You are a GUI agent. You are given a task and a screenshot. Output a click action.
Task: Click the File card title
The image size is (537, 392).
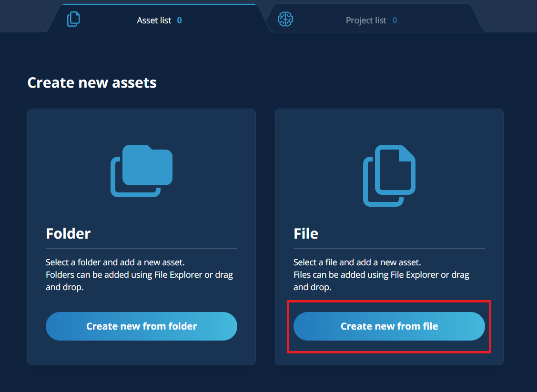coord(306,233)
